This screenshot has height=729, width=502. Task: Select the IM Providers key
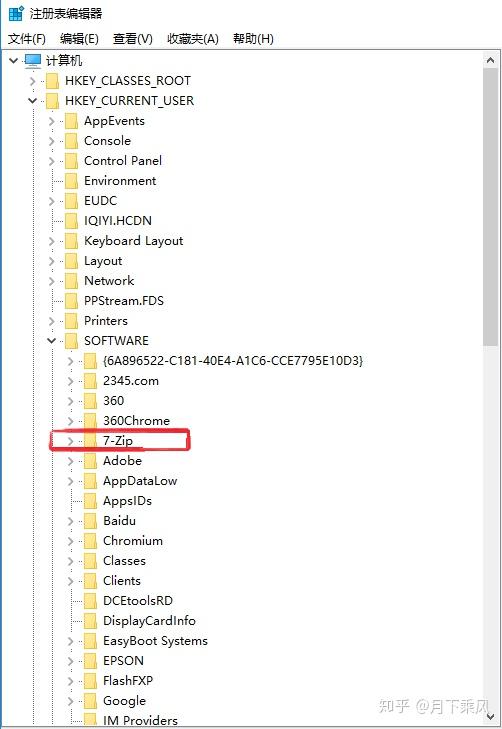140,721
